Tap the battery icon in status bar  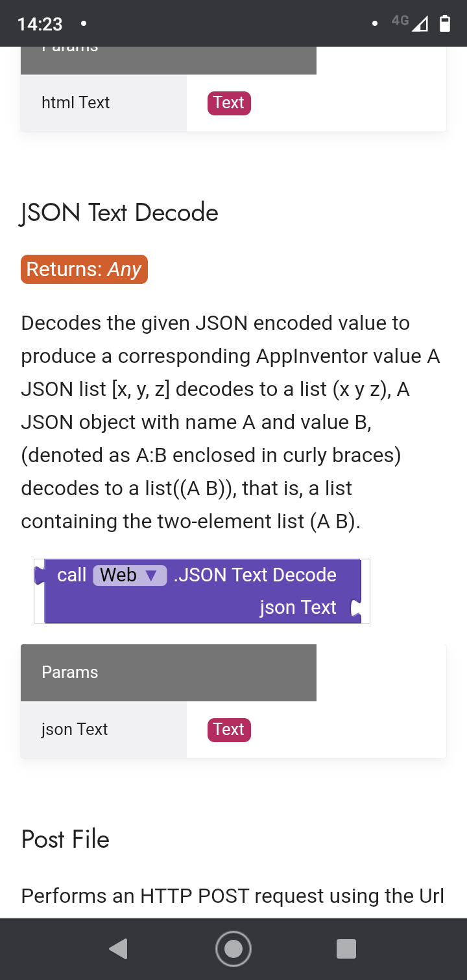[445, 24]
